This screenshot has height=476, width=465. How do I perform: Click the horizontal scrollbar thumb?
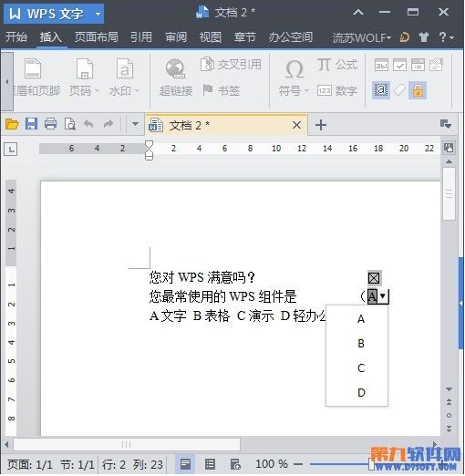127,445
